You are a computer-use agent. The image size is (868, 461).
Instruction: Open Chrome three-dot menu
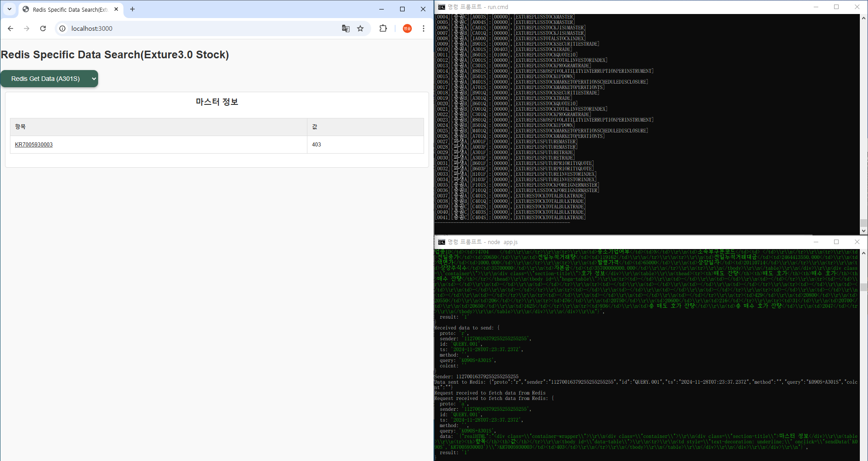pos(424,28)
